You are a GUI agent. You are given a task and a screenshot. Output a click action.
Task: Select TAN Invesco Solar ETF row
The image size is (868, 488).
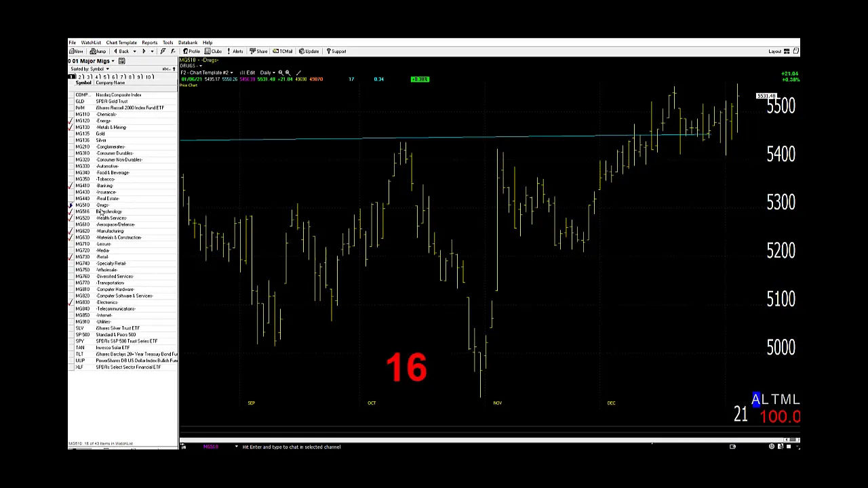coord(123,348)
